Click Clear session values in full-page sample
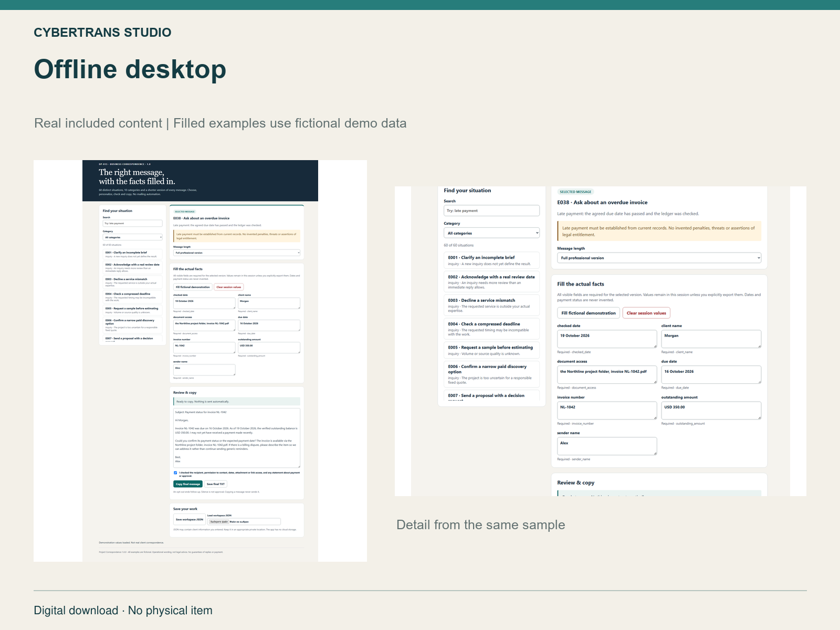 tap(228, 287)
